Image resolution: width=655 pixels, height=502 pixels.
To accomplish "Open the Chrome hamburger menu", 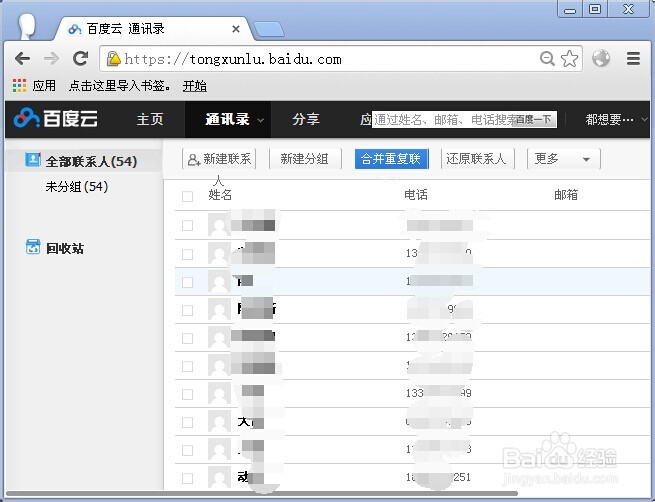I will pos(633,58).
